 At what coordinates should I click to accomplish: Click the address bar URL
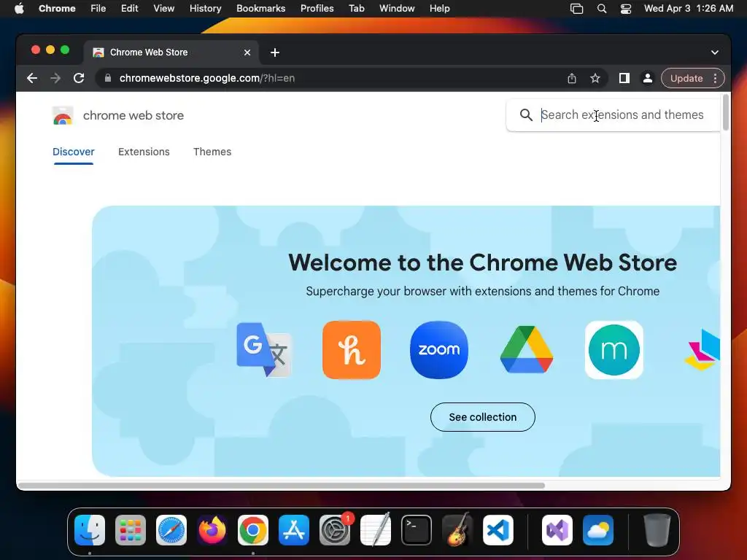(x=206, y=78)
